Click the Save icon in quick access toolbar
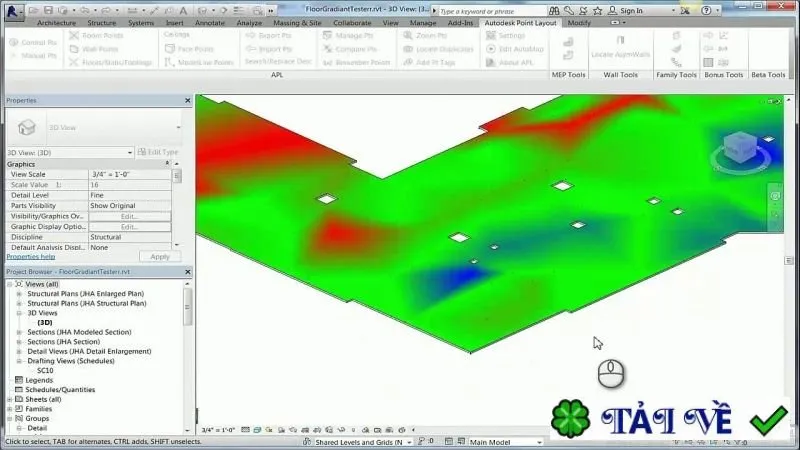Image resolution: width=800 pixels, height=450 pixels. pos(48,10)
